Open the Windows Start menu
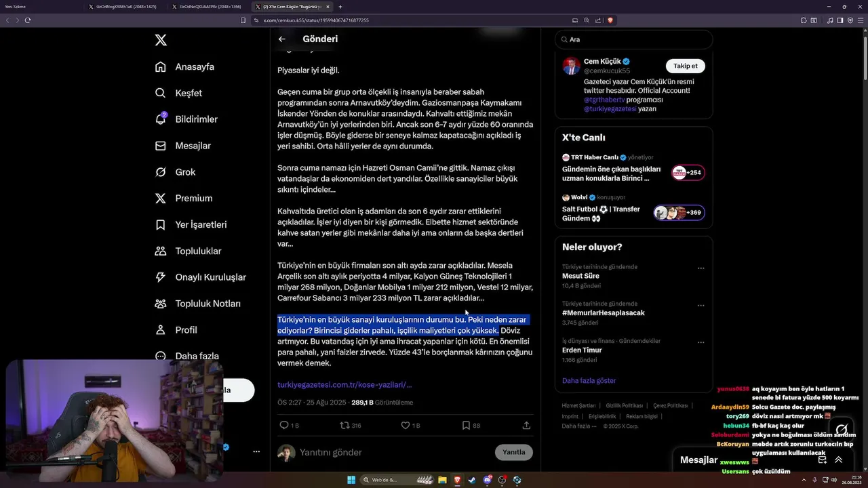This screenshot has height=488, width=868. (351, 480)
